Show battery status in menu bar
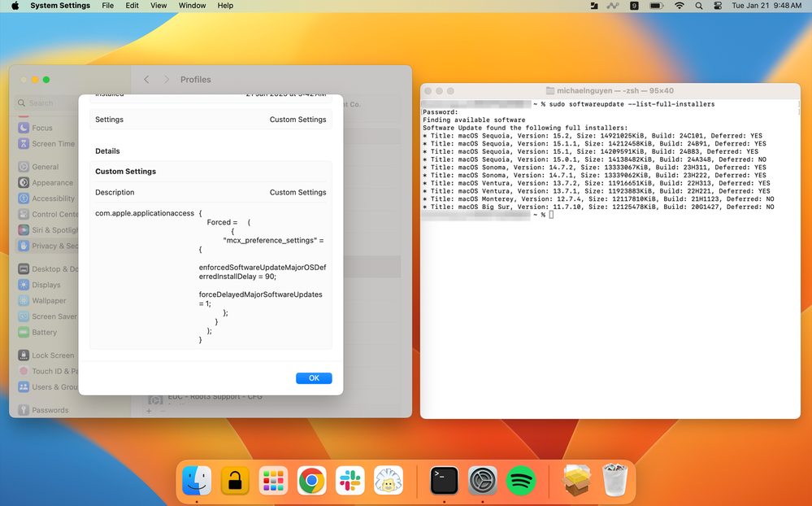Image resolution: width=812 pixels, height=506 pixels. (x=657, y=6)
